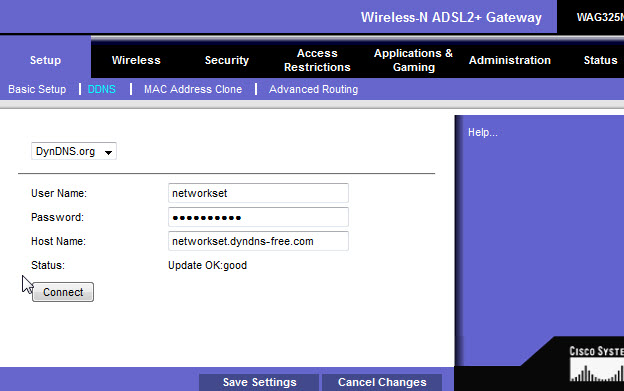This screenshot has height=391, width=624.
Task: Focus the User Name input field
Action: [258, 193]
